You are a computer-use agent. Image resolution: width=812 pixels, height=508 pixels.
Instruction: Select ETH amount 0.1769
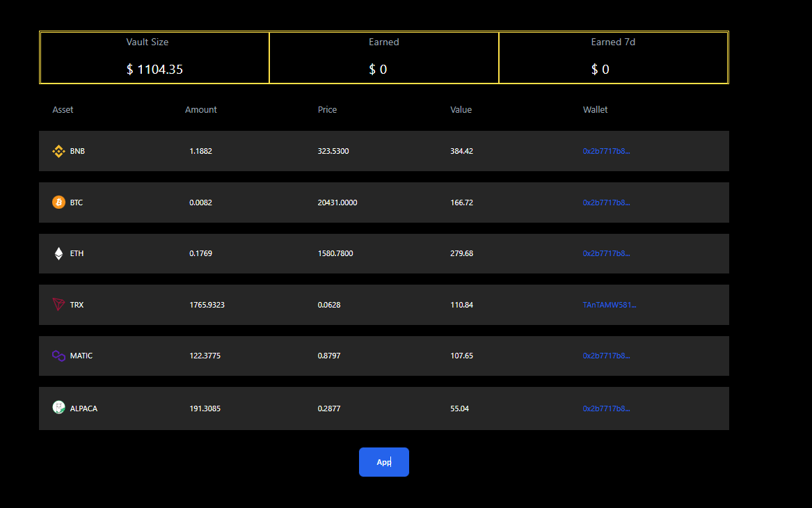(x=200, y=253)
